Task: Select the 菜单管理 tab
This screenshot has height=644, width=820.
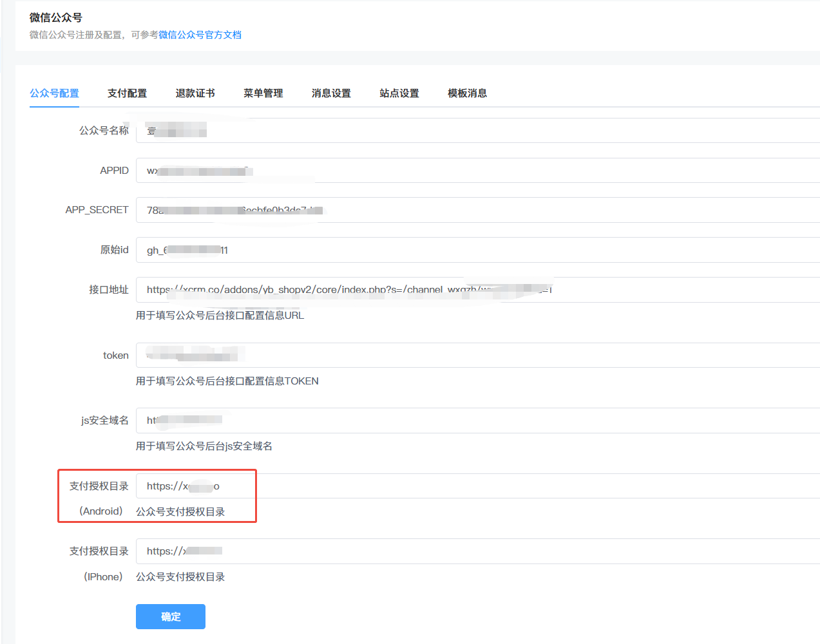Action: (263, 93)
